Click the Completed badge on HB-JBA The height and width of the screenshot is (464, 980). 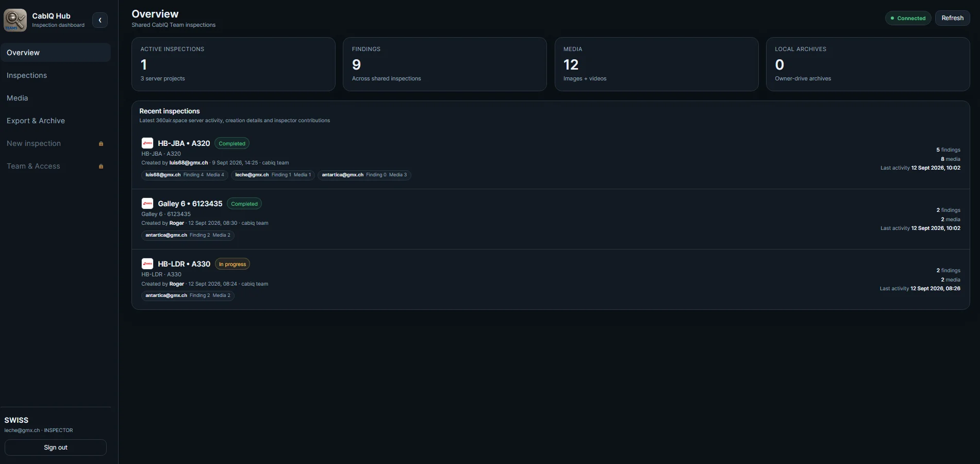(232, 143)
